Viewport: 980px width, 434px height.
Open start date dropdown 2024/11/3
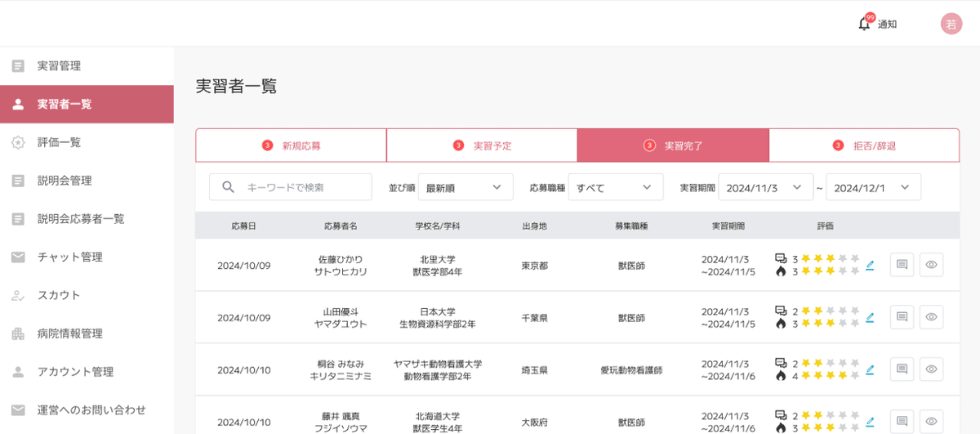(766, 187)
